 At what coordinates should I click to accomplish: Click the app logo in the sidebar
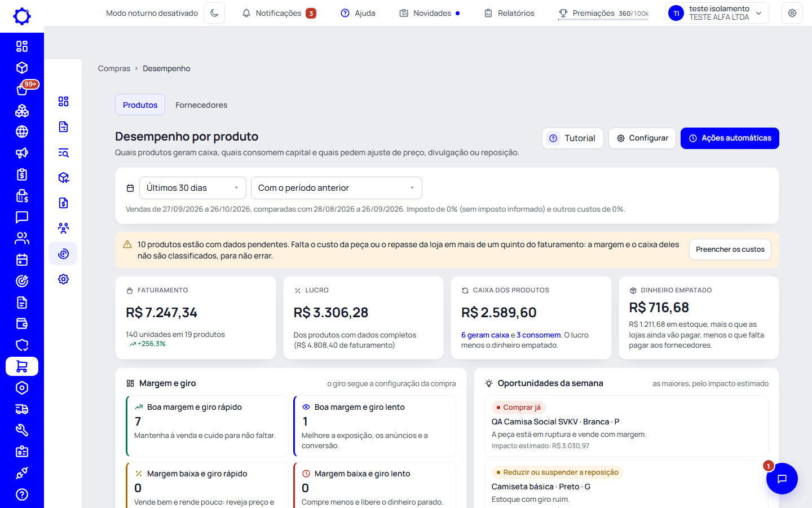click(22, 16)
